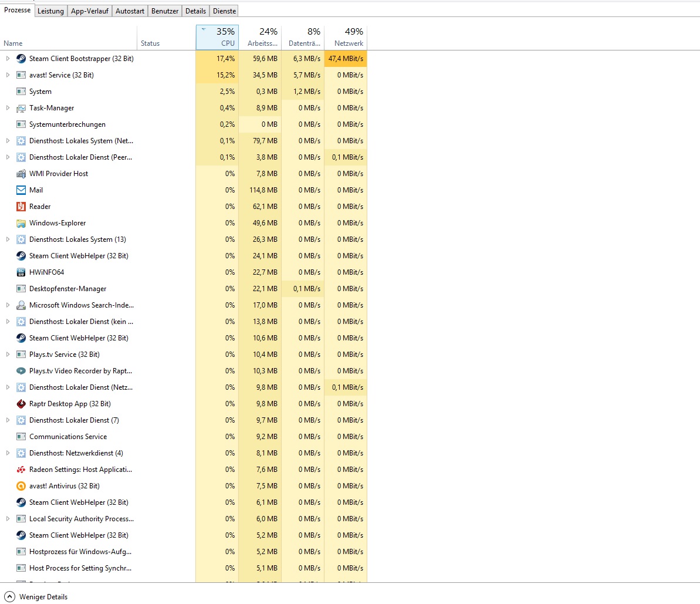Expand the Task-Manager process row

pos(8,108)
